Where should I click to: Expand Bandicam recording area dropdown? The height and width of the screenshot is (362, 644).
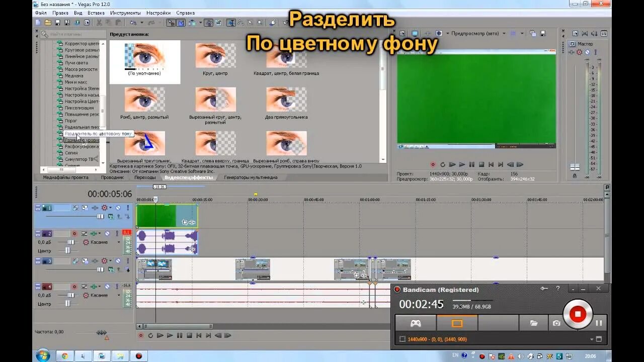(x=592, y=339)
